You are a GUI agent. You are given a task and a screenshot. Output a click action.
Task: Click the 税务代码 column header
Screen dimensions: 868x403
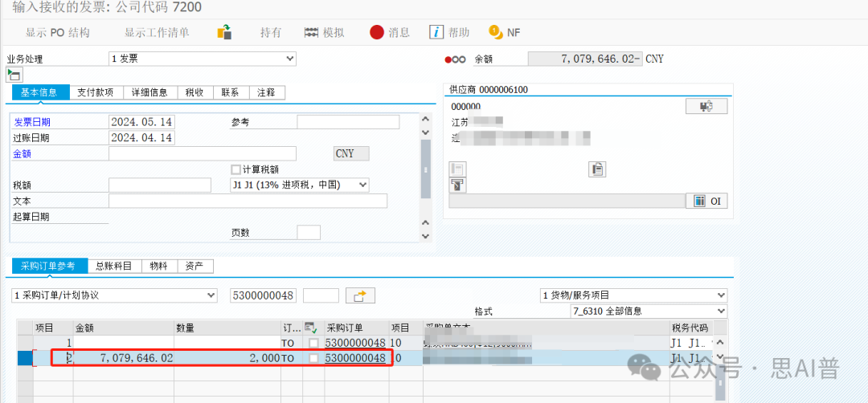tap(690, 328)
